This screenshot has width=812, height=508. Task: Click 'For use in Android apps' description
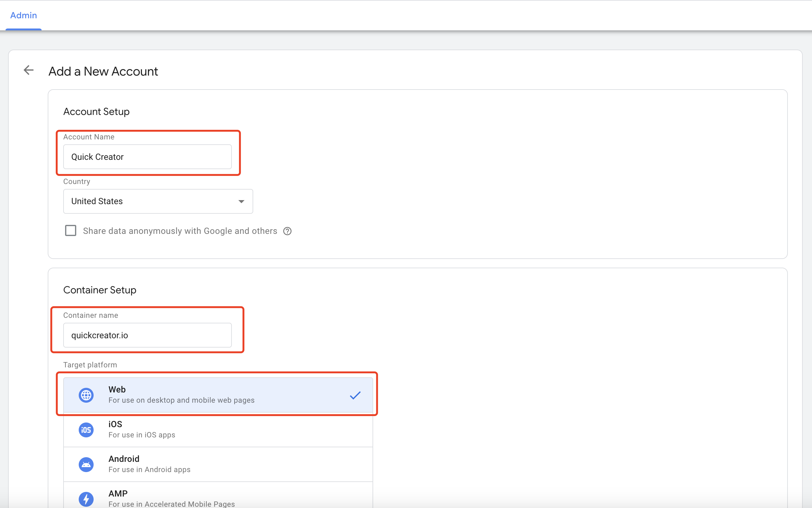pos(150,469)
